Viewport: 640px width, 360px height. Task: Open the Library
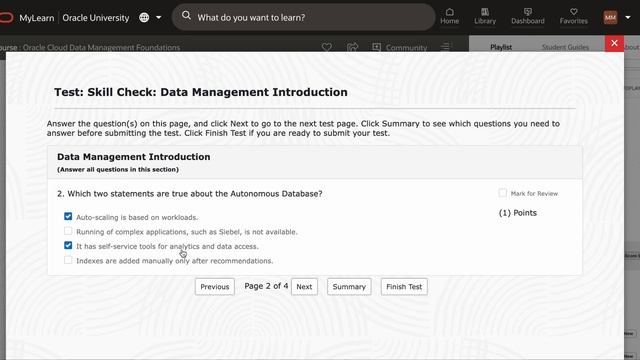click(485, 16)
